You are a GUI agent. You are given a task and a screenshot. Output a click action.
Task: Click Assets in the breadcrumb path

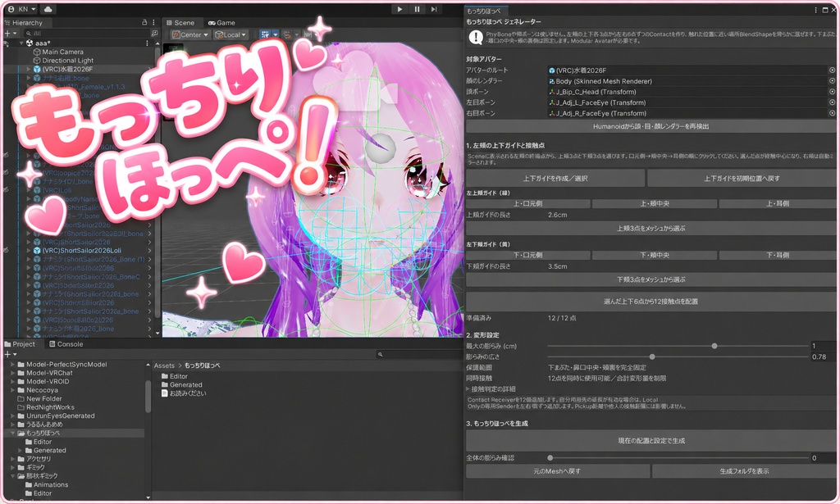click(164, 366)
